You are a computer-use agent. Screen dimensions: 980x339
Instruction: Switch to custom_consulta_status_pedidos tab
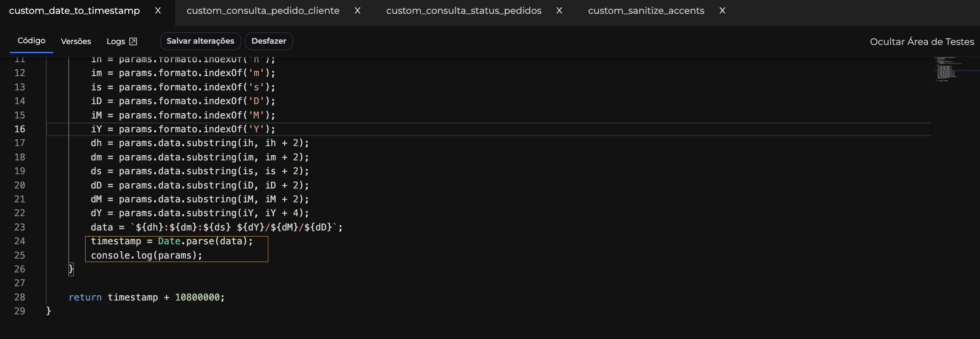[x=463, y=11]
